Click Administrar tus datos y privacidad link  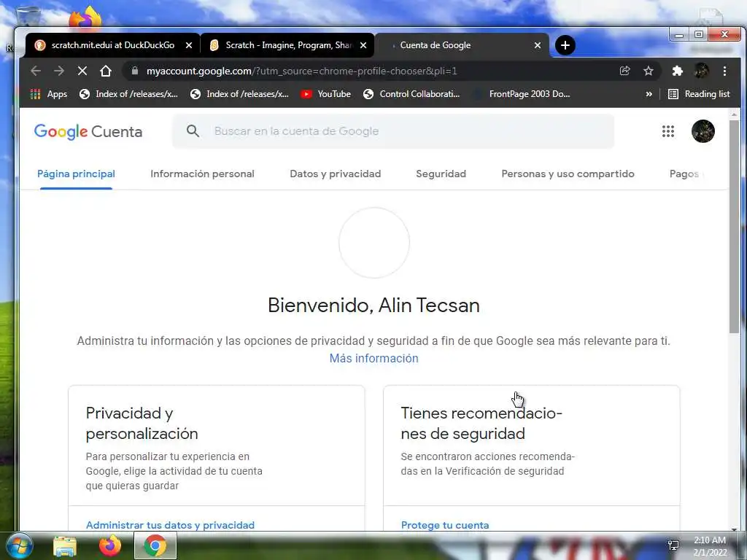[170, 525]
